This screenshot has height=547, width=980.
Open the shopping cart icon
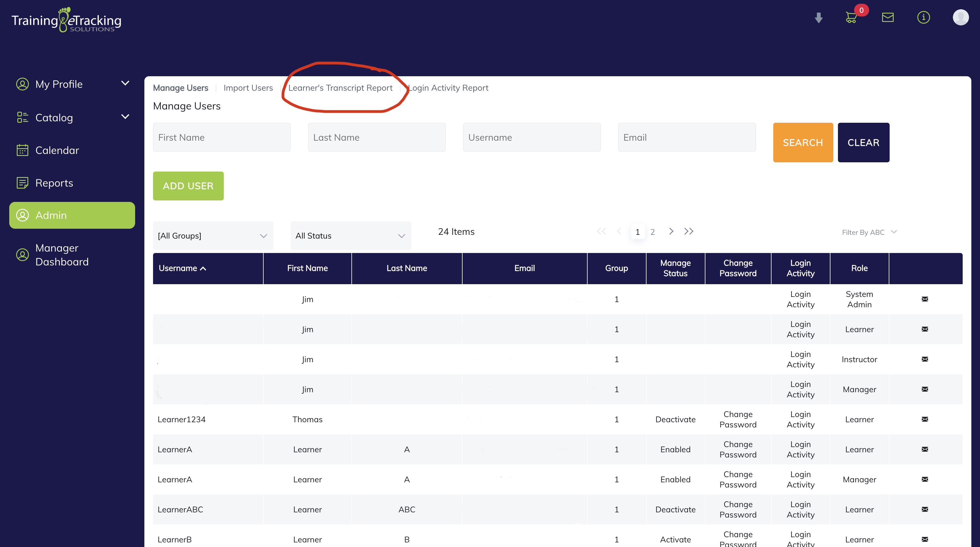851,18
